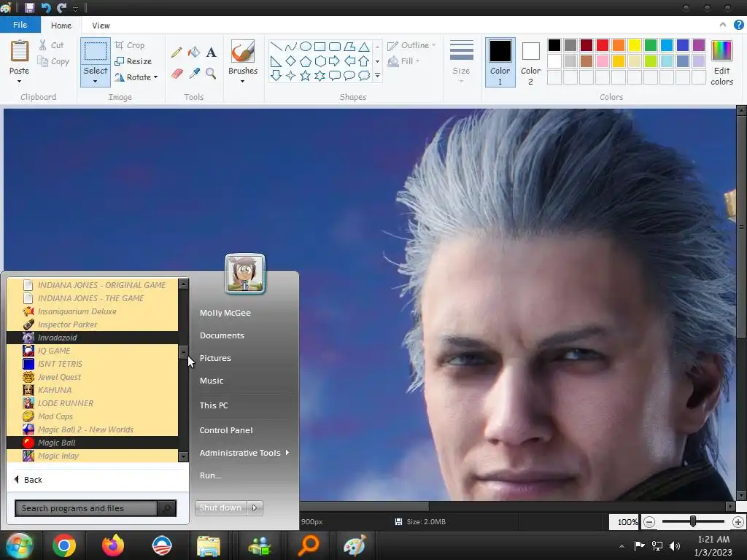Open Invadazoid from programs list
747x560 pixels.
point(93,338)
